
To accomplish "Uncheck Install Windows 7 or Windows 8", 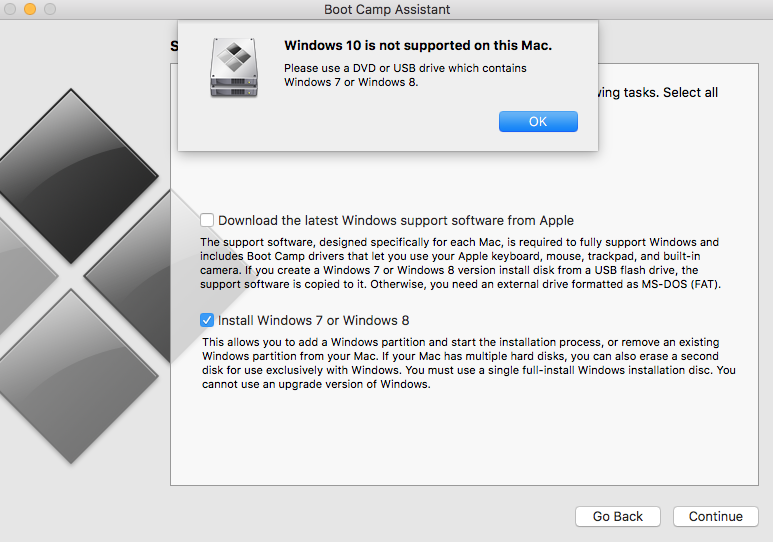I will click(207, 320).
